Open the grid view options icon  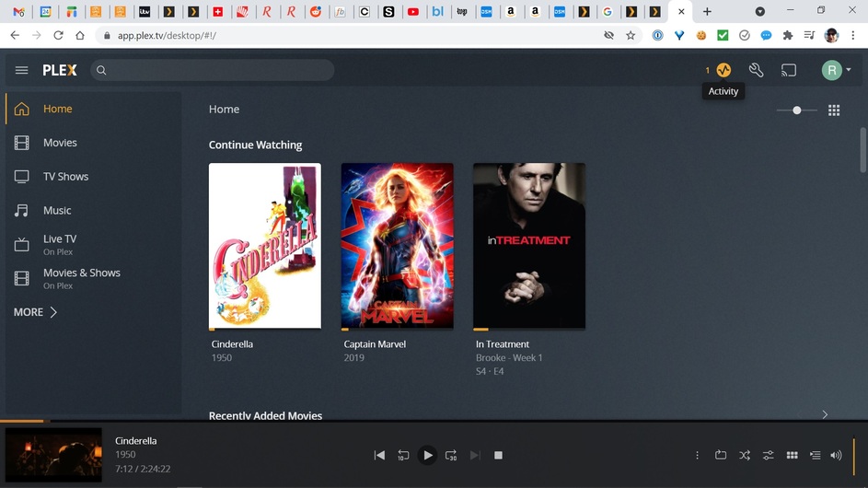coord(834,110)
